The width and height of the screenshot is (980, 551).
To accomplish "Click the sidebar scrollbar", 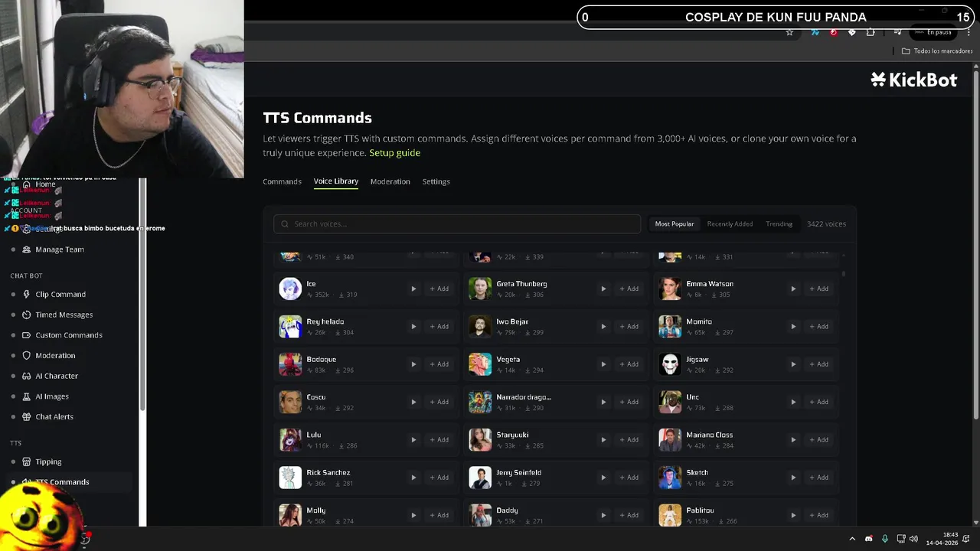I will [142, 295].
